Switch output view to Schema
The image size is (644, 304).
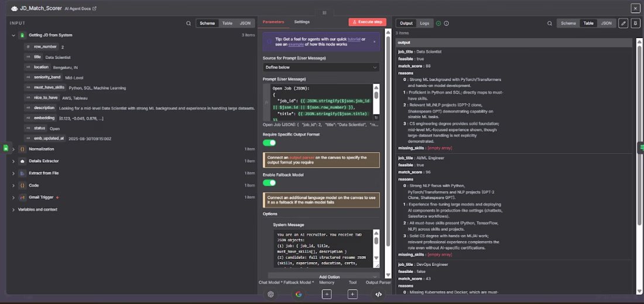point(568,23)
